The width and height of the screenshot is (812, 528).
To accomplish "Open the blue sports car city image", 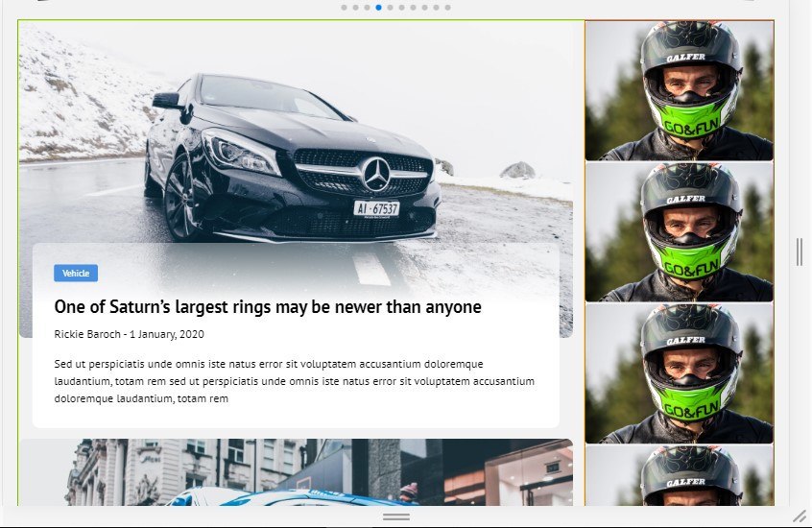I will [296, 472].
